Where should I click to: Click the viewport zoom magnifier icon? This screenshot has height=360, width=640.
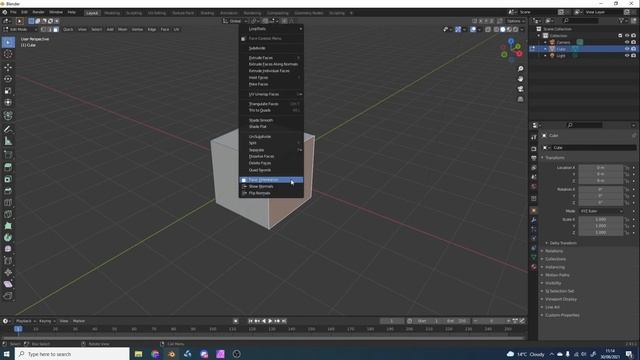pyautogui.click(x=520, y=69)
